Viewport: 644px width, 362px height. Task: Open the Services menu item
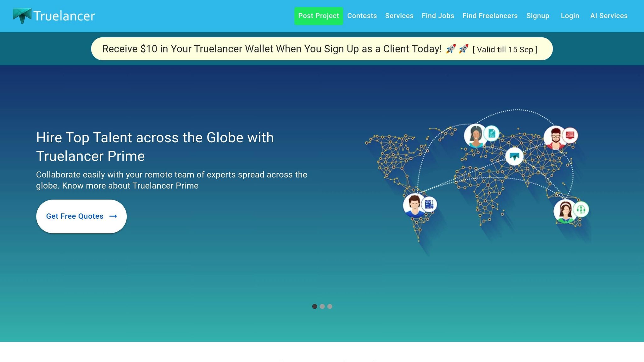click(x=399, y=16)
